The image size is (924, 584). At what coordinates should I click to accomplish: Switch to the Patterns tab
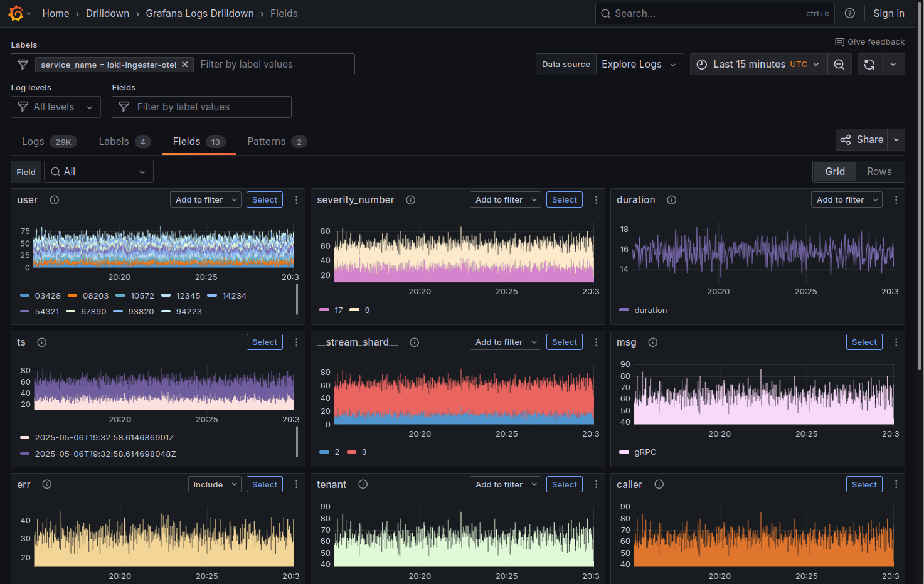pos(266,141)
